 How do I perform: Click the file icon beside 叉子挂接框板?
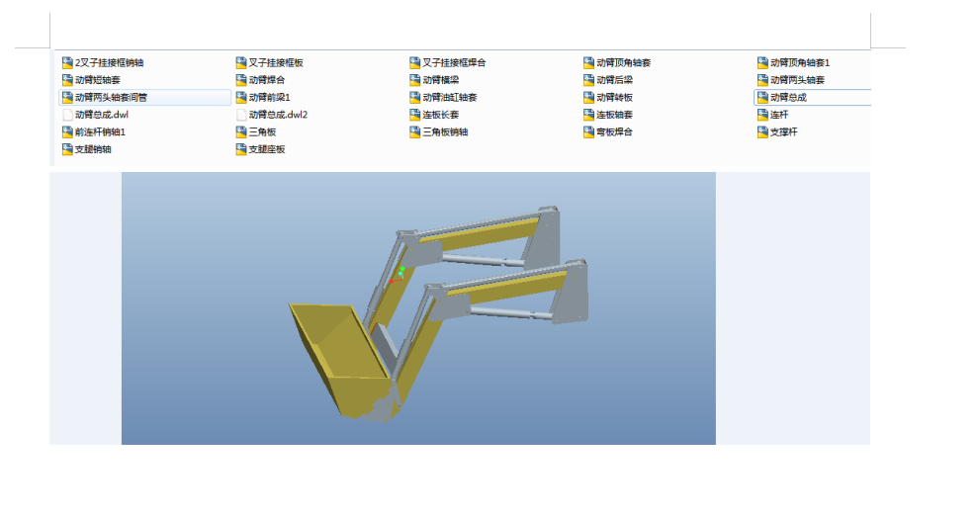[x=241, y=62]
